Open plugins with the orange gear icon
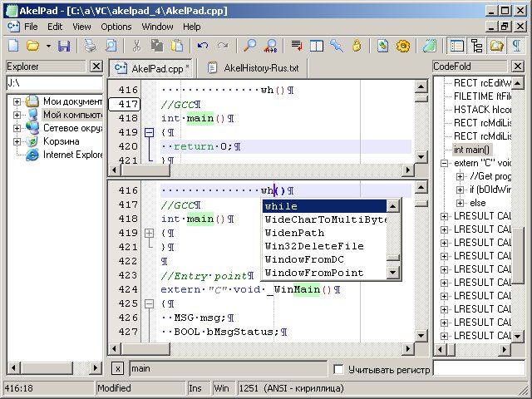Screen dimensions: 532x399 pos(402,46)
